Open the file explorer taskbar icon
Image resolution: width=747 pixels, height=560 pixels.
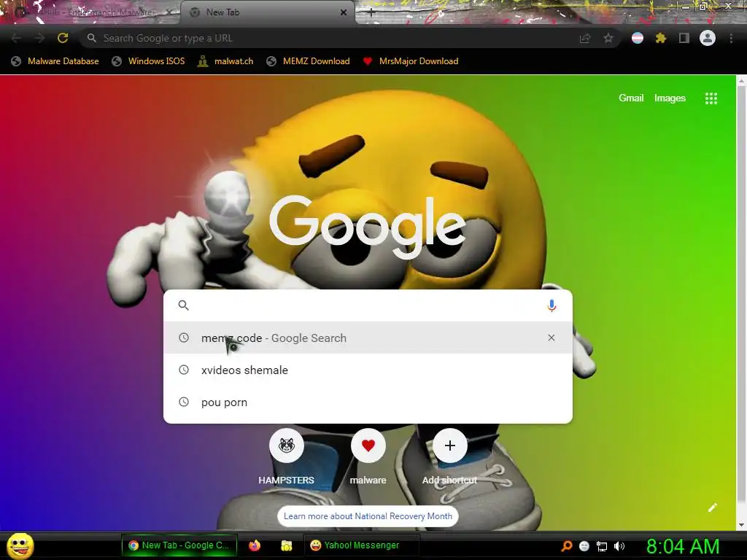[286, 545]
